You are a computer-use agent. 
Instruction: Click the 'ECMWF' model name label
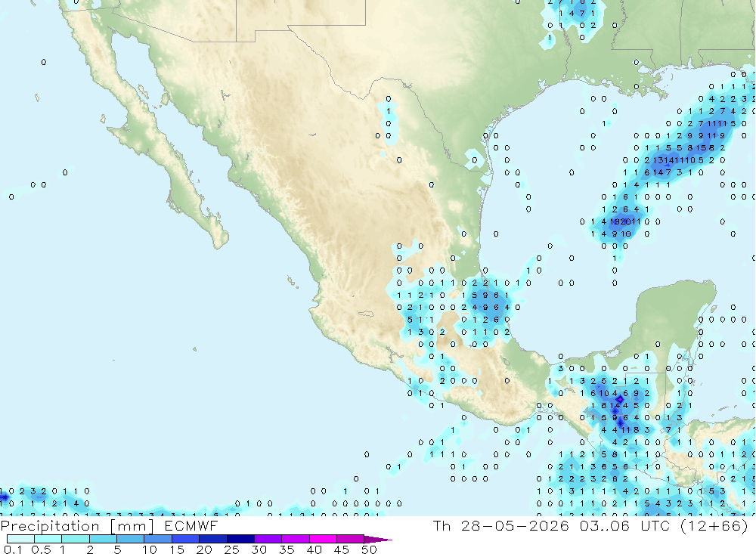click(191, 525)
